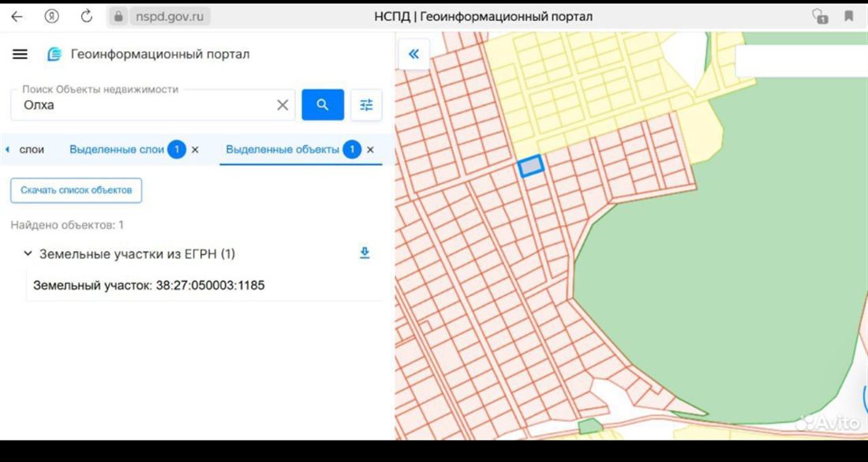Clear the search text Олха
Viewport: 868px width, 462px height.
282,105
